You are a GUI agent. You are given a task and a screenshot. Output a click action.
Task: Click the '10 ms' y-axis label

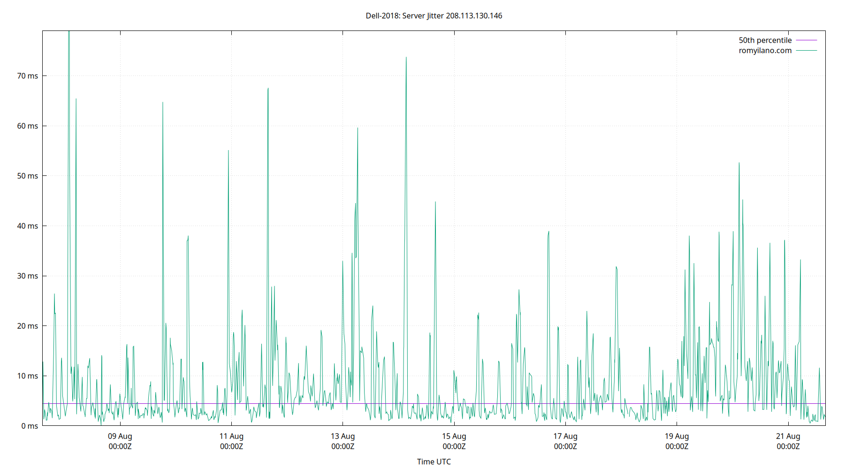pos(28,376)
